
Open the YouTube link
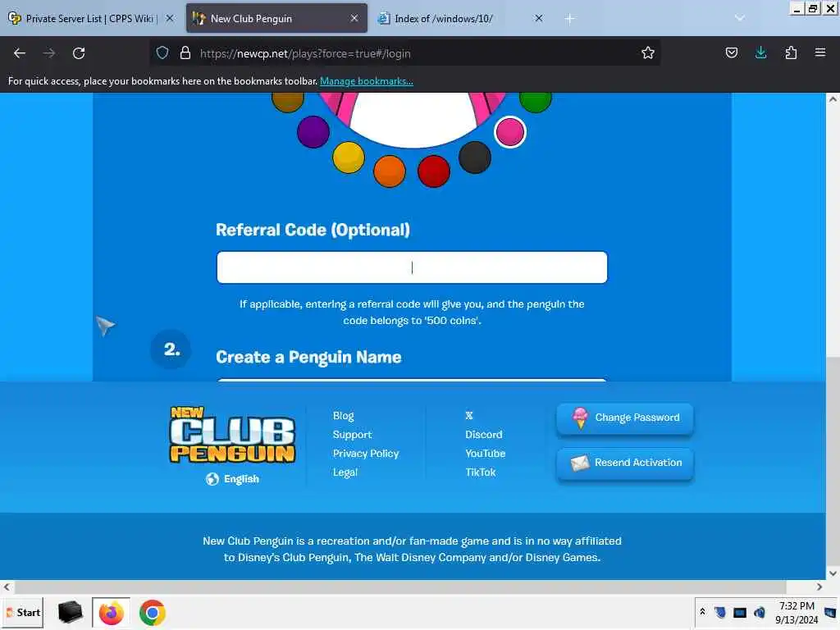click(x=486, y=453)
